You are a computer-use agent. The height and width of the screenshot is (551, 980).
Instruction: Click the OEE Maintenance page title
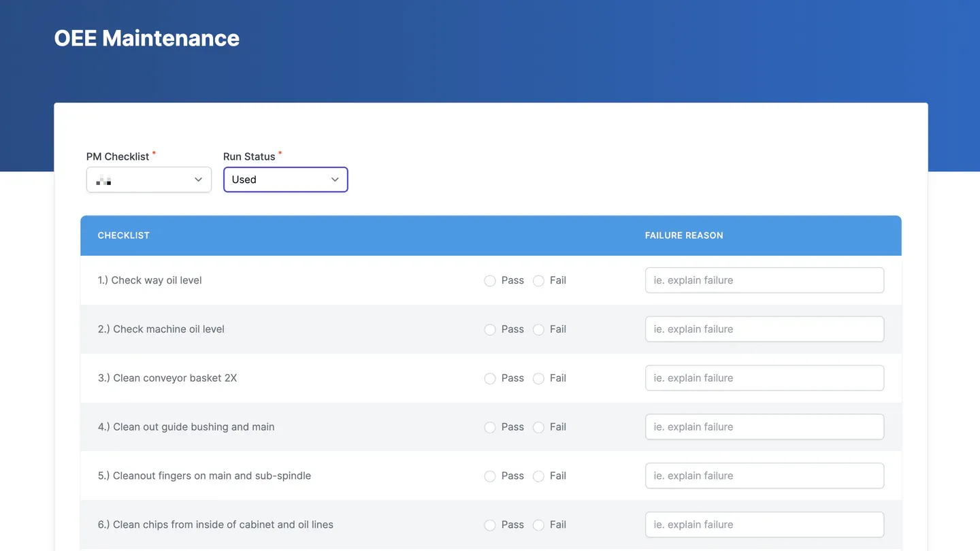click(147, 38)
